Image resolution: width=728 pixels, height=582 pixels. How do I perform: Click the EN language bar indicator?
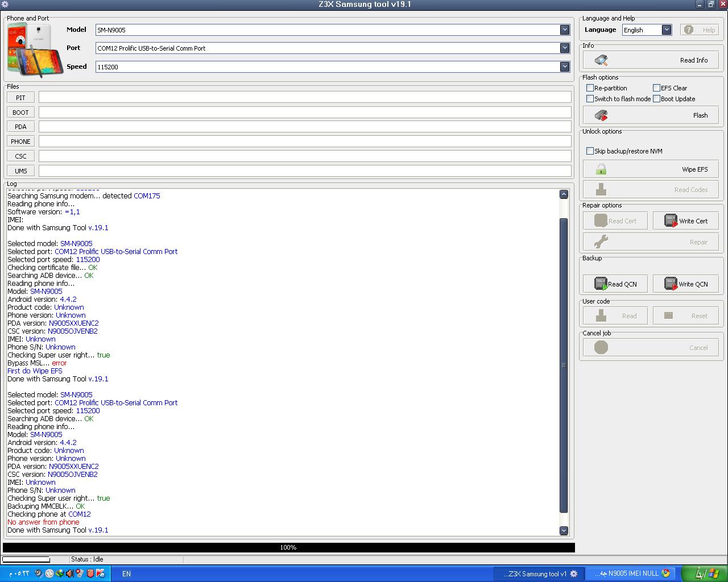[126, 574]
